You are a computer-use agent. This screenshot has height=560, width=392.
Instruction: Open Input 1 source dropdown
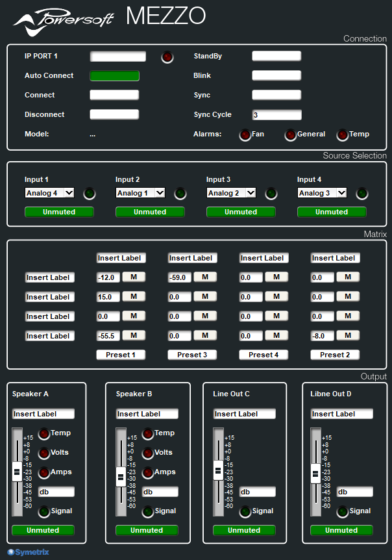[49, 193]
